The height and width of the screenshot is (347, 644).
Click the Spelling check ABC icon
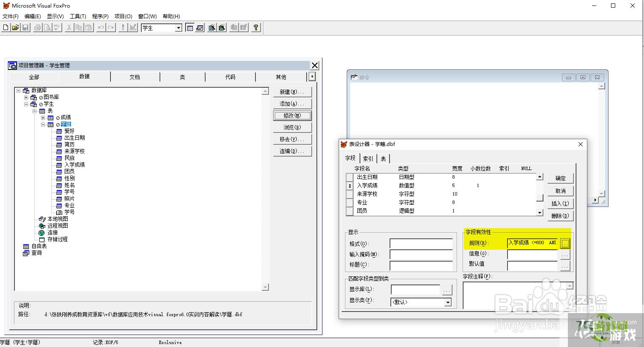(57, 28)
